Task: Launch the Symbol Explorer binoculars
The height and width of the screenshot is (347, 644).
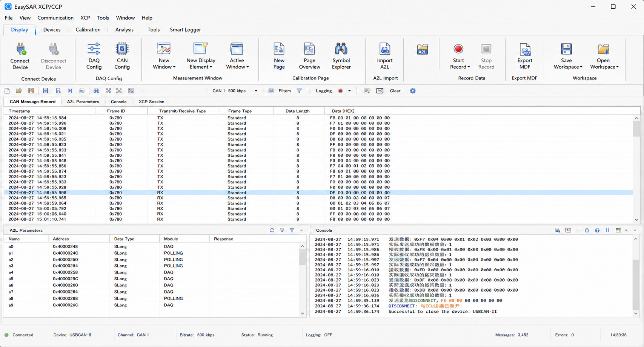Action: pyautogui.click(x=341, y=49)
